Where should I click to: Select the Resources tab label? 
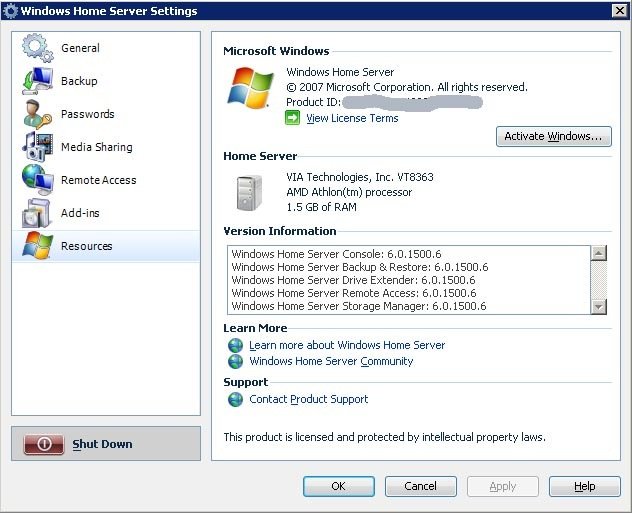[87, 246]
